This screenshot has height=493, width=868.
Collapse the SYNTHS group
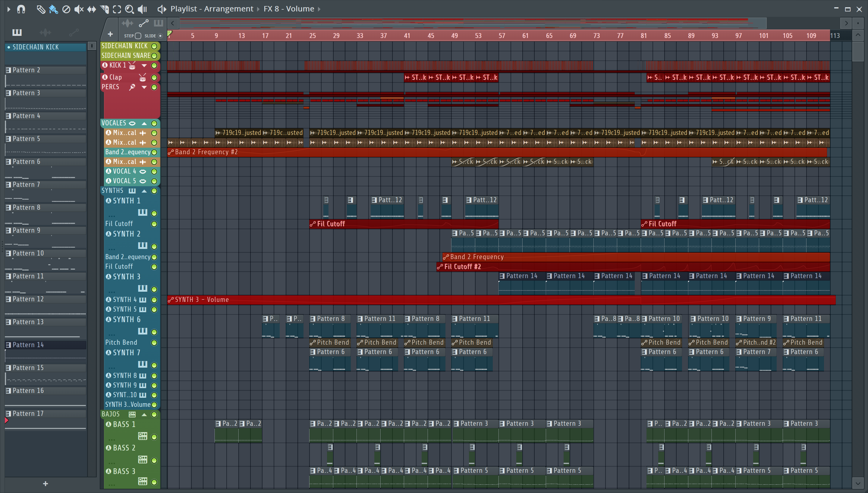click(x=144, y=191)
